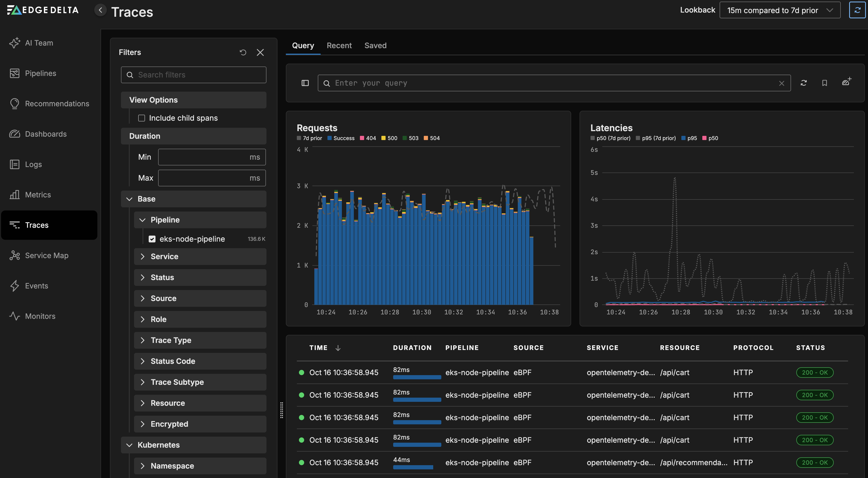
Task: Open the Service Map page
Action: point(47,255)
